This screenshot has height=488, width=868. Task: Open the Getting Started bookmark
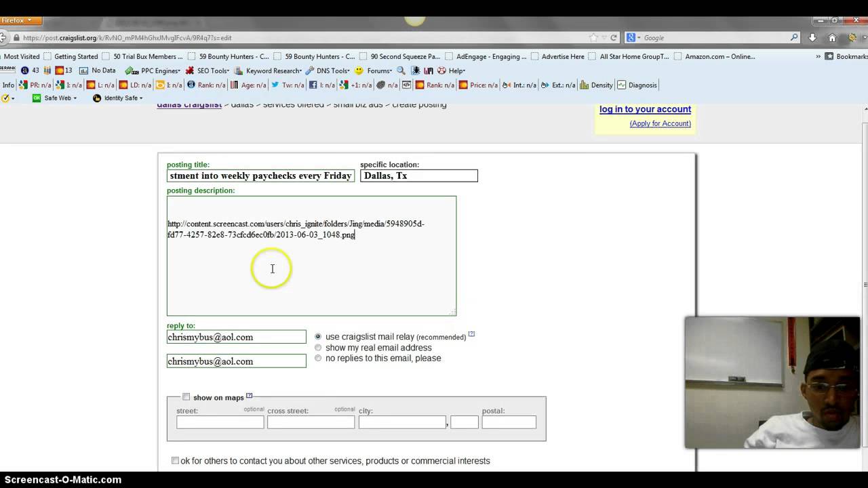pyautogui.click(x=71, y=56)
